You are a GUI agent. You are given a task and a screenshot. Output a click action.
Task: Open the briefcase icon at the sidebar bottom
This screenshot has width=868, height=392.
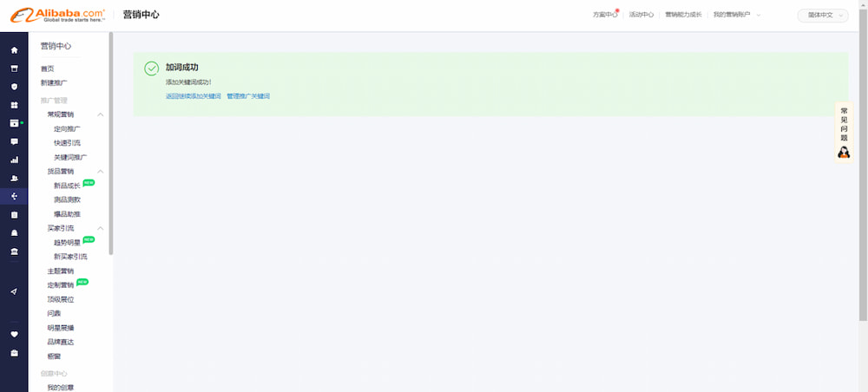coord(14,353)
